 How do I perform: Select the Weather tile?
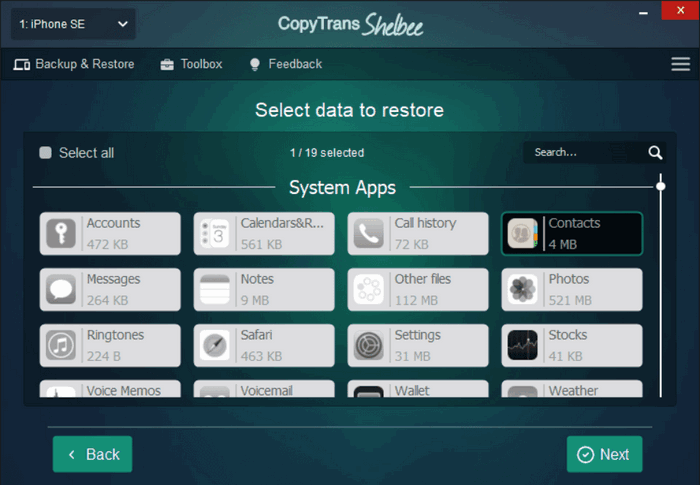[572, 389]
